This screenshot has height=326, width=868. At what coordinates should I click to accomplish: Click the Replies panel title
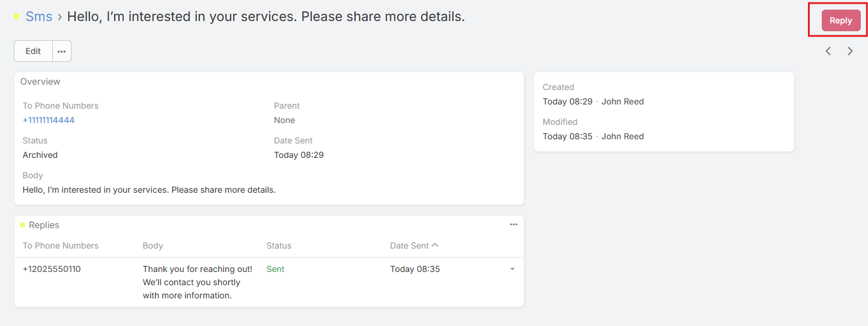click(44, 225)
